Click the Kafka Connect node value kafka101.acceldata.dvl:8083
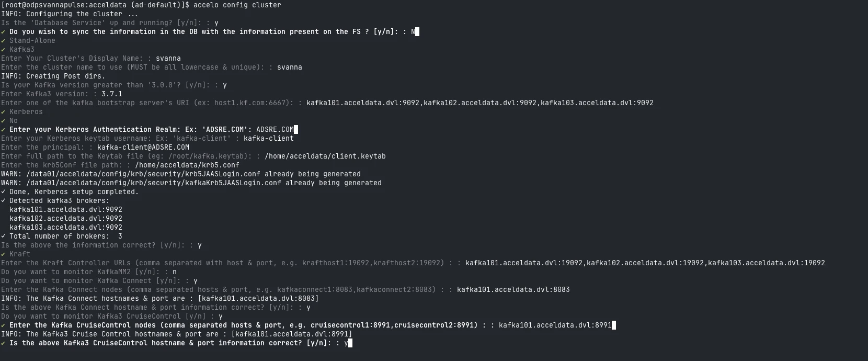Screen dimensions: 868x361 coord(513,289)
